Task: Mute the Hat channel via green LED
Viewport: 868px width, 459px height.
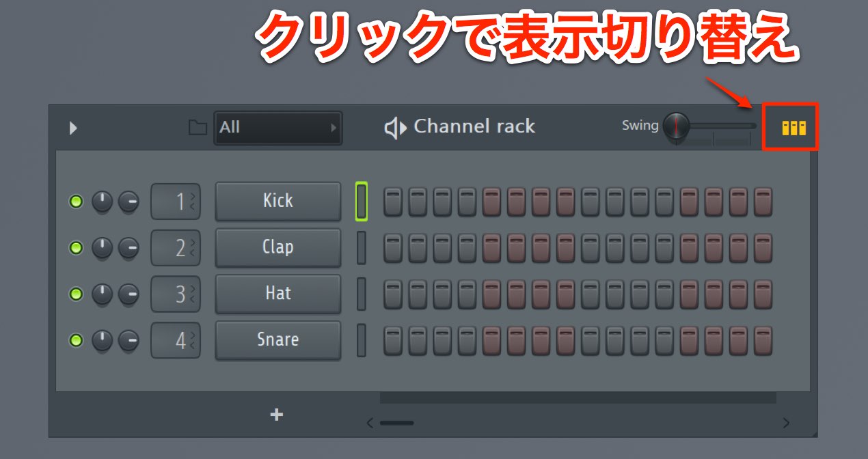Action: (x=76, y=294)
